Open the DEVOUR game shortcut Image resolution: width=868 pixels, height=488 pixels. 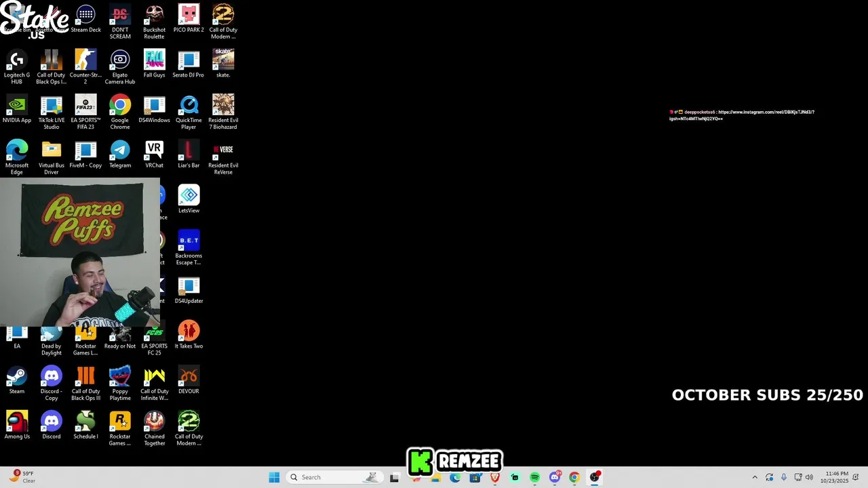pos(189,380)
